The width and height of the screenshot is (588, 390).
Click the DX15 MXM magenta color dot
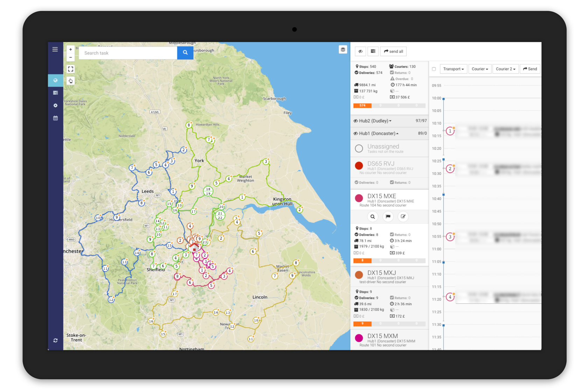point(359,338)
